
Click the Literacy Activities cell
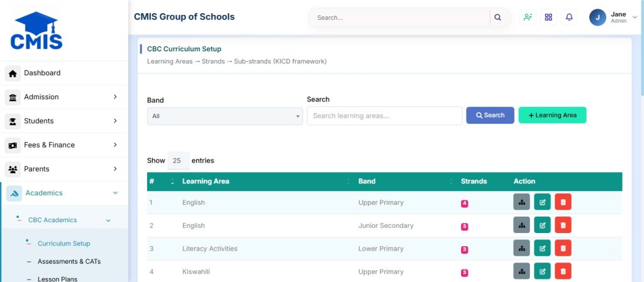point(210,248)
